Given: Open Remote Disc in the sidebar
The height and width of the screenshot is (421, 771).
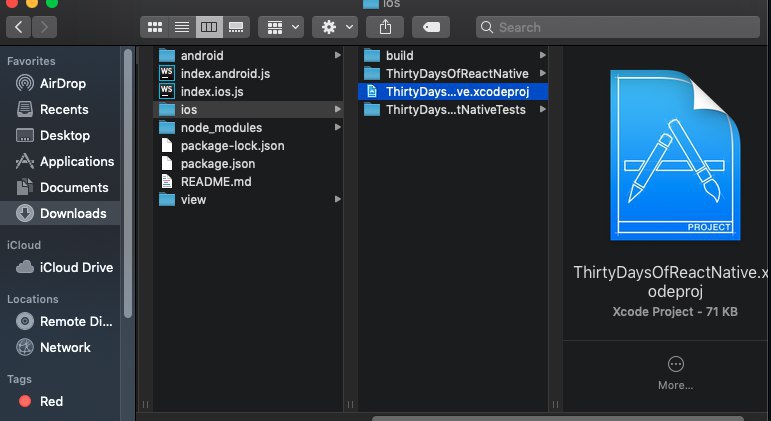Looking at the screenshot, I should pos(60,321).
